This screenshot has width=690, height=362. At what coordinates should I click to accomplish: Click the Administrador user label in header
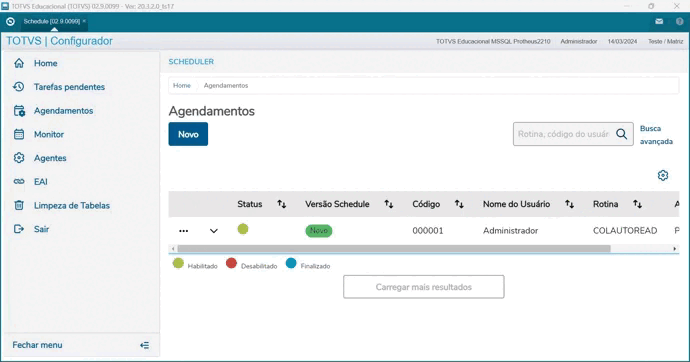click(579, 41)
